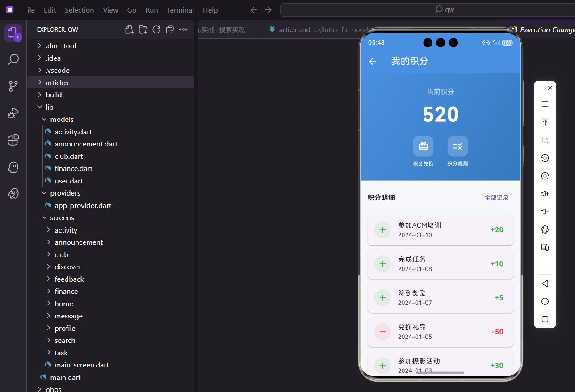Screen dimensions: 575x392
Task: Open the Terminal menu
Action: (x=180, y=10)
